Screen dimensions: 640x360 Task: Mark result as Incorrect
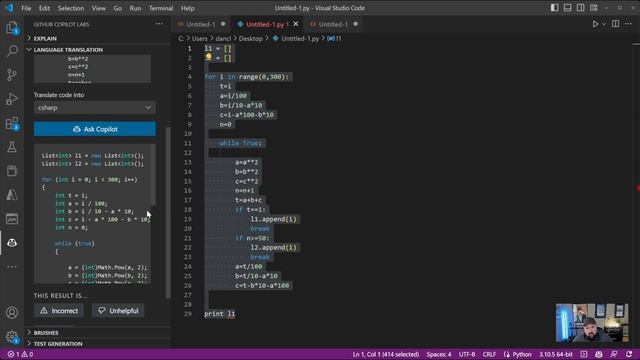59,311
